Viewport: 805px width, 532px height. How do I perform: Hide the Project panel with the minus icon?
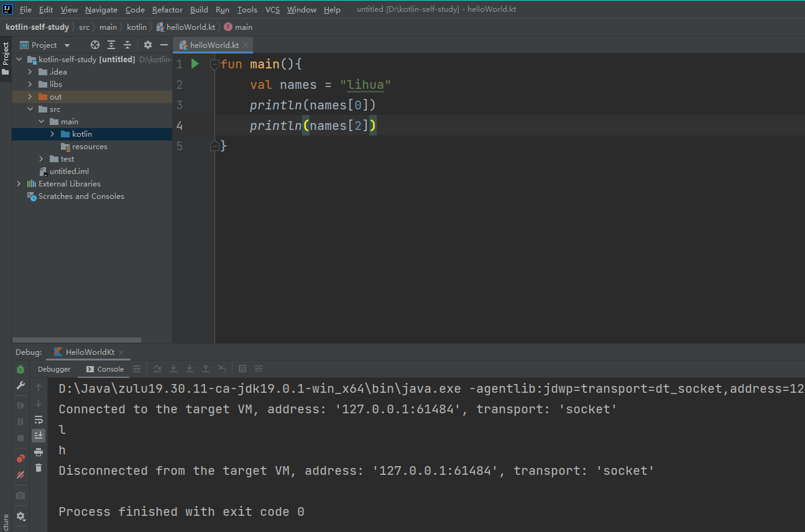164,45
